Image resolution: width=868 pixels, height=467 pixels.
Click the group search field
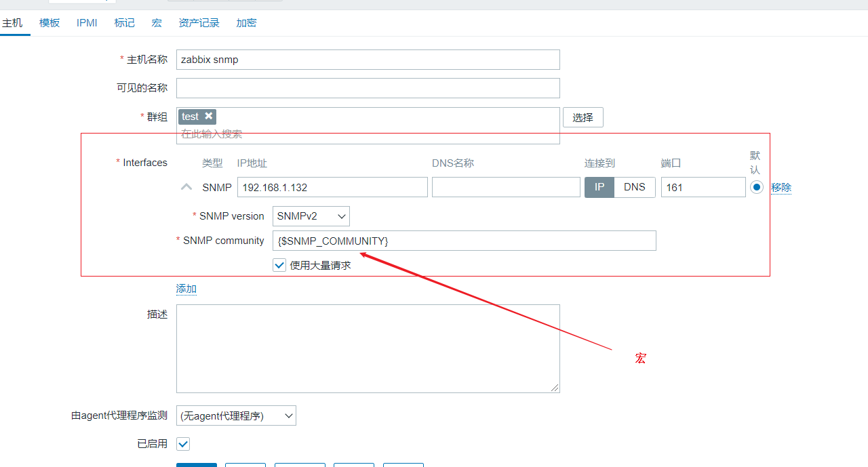[x=368, y=134]
